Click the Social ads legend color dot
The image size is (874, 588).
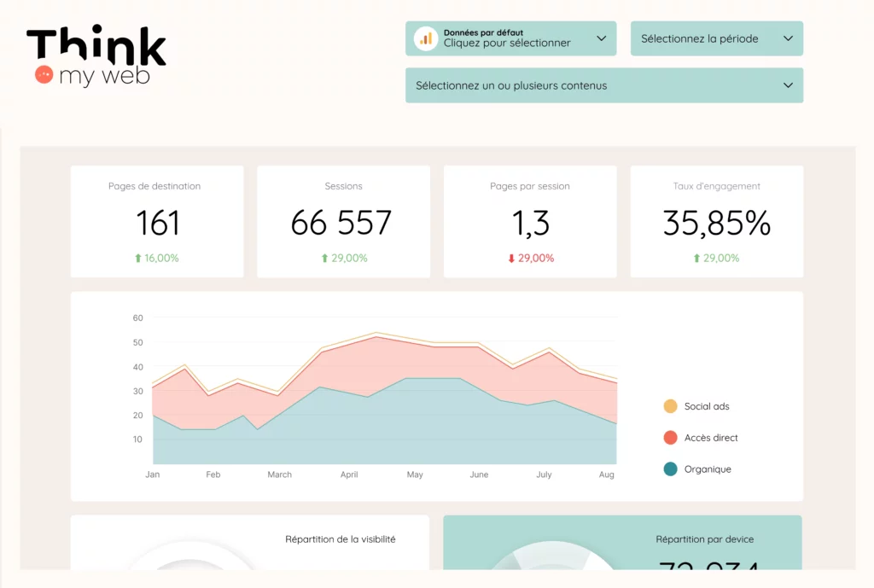(670, 406)
